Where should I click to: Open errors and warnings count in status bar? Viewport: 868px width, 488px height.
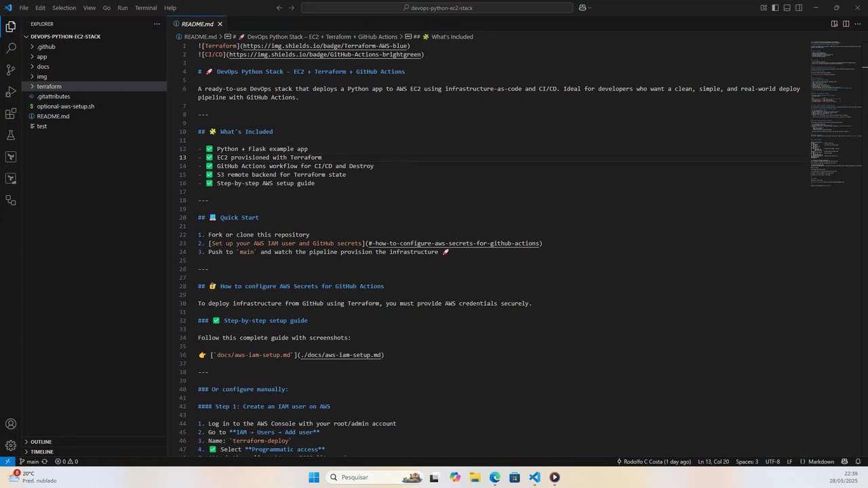(66, 462)
